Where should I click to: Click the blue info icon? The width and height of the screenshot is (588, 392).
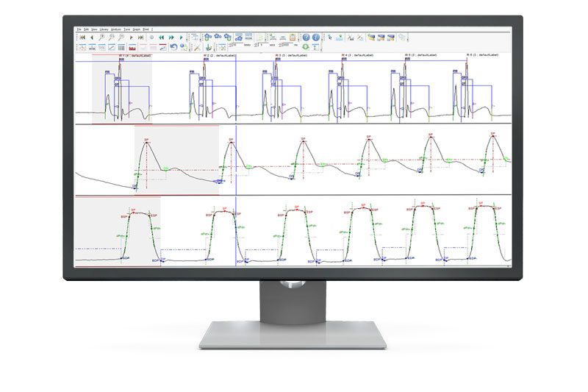(x=315, y=37)
